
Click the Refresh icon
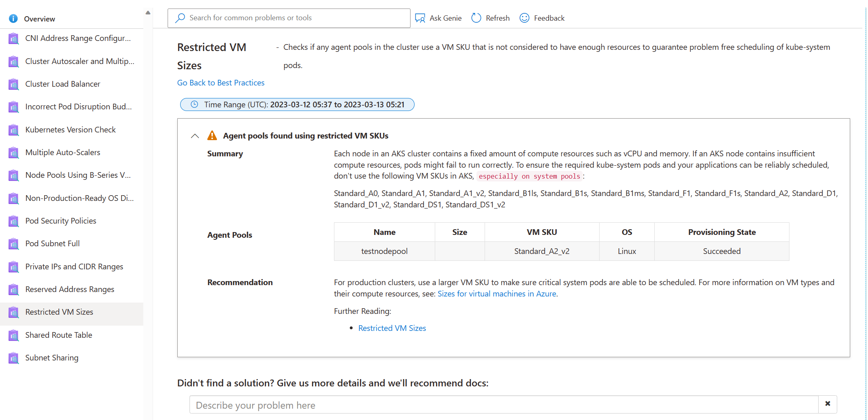coord(476,18)
